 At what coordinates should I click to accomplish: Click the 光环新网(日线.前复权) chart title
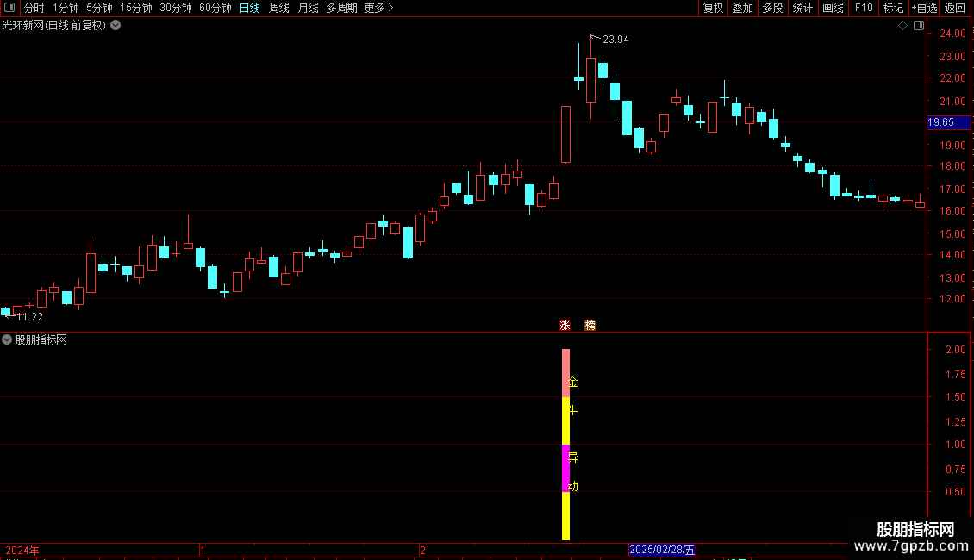(54, 26)
